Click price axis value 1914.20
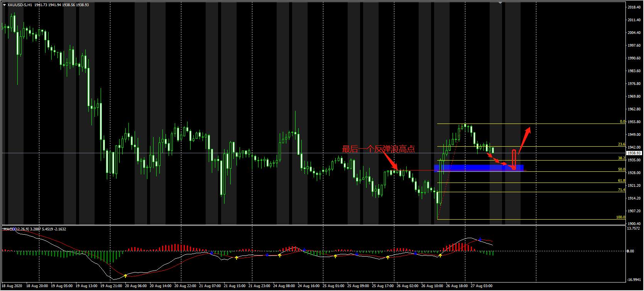644x291 pixels. click(x=634, y=198)
